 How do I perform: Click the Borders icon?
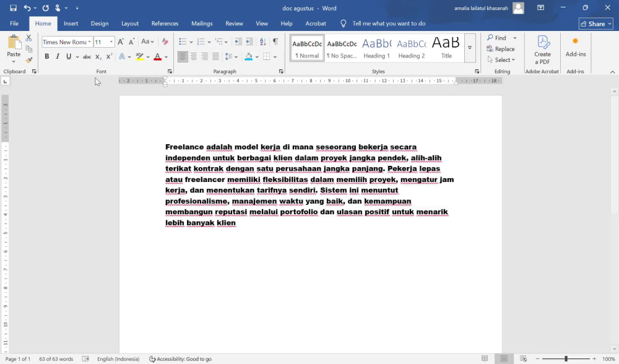pyautogui.click(x=266, y=56)
